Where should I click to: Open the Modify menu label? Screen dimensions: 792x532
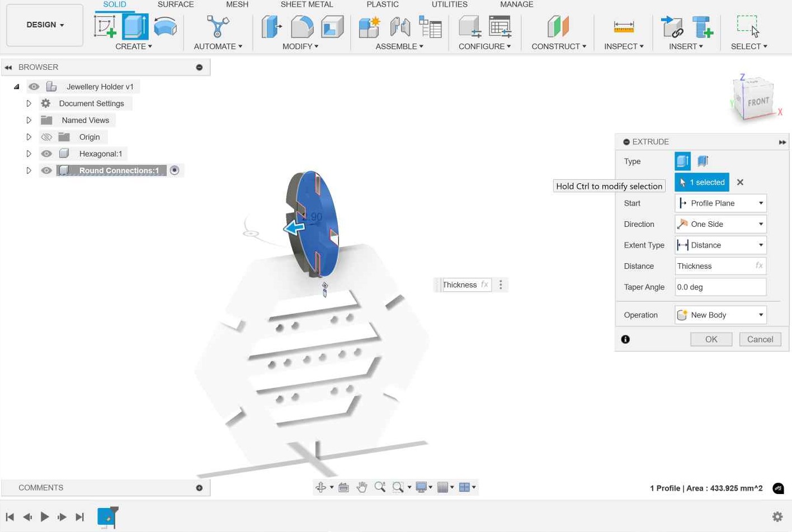[300, 46]
